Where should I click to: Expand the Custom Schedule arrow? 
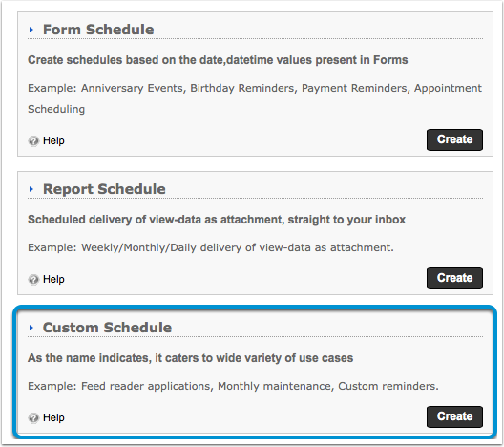pos(31,328)
